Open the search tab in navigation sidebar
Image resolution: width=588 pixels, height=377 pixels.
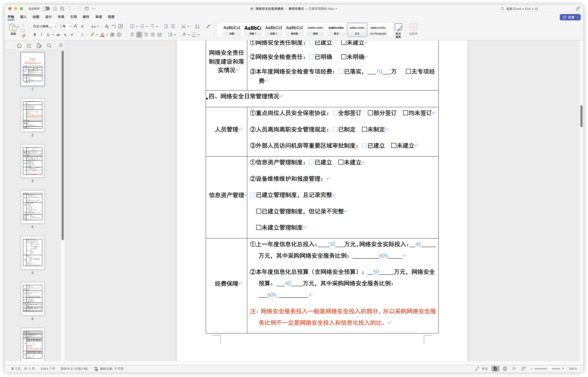[x=49, y=45]
